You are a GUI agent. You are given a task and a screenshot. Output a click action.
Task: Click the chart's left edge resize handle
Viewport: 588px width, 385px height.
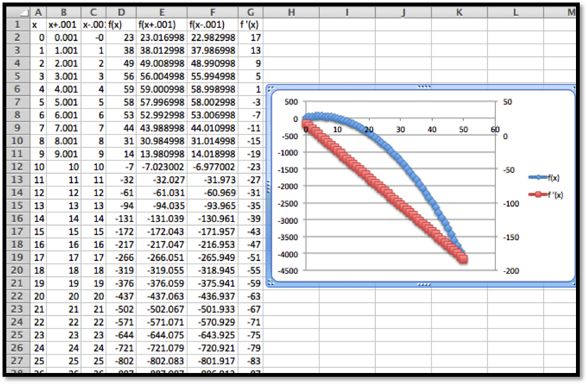[x=269, y=186]
